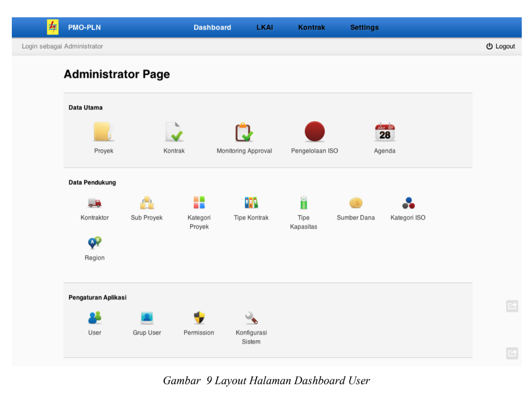Viewport: 532px width, 406px height.
Task: Open Konfigurasi Sistem wrench icon
Action: pyautogui.click(x=251, y=318)
